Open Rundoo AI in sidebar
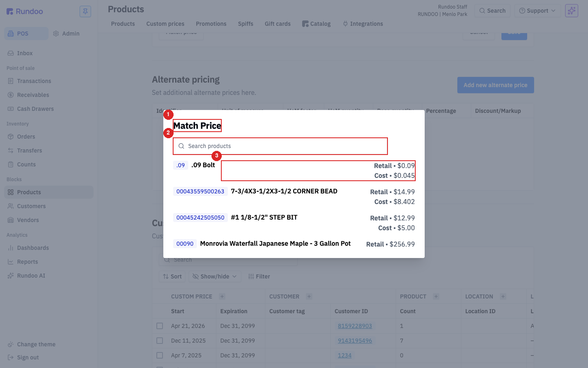588x368 pixels. [x=49, y=276]
